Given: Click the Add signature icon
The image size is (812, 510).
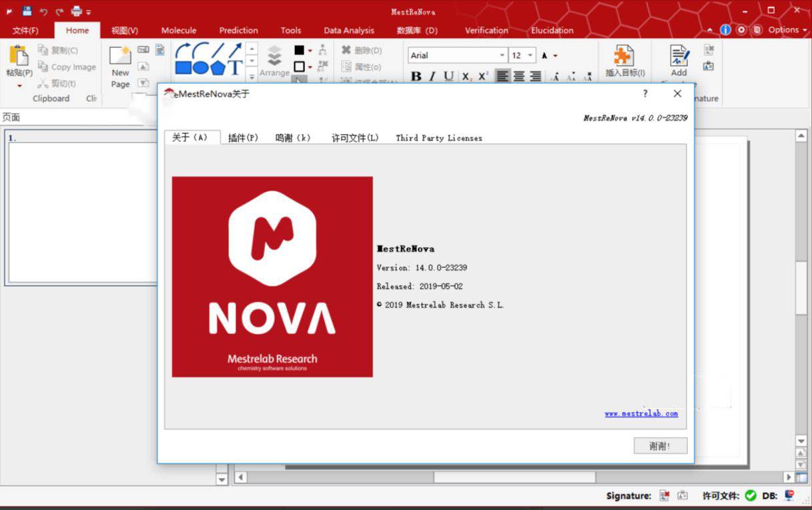Looking at the screenshot, I should (x=679, y=56).
